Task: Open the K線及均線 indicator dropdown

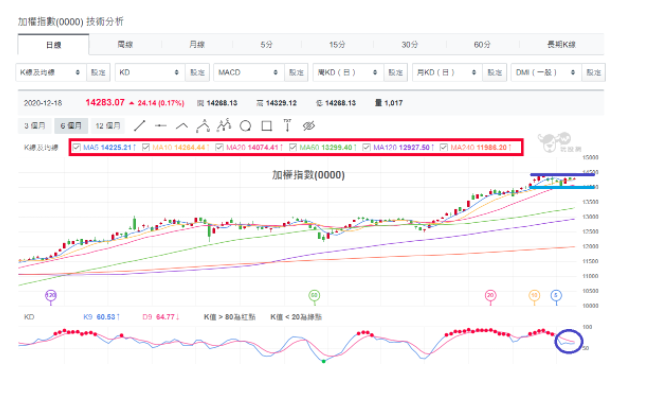Action: [51, 72]
